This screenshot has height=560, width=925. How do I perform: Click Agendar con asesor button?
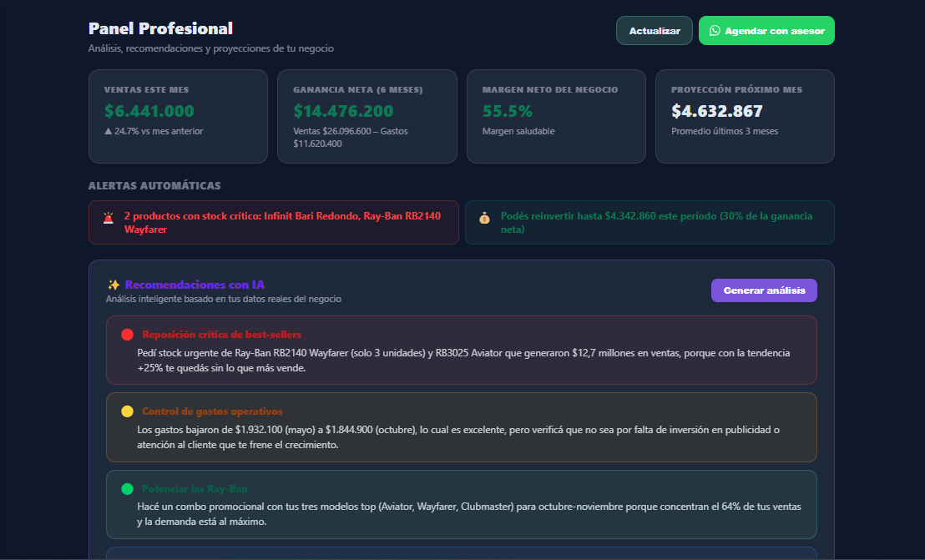[x=766, y=31]
